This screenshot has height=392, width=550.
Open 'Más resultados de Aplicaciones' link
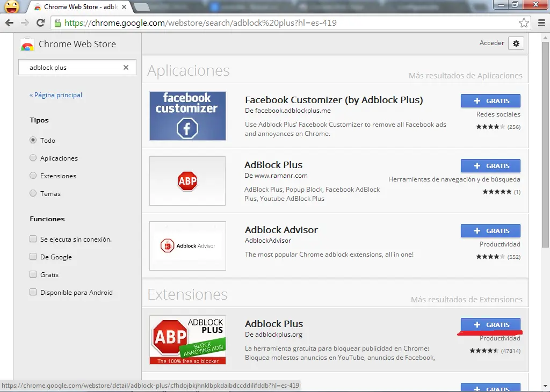pos(466,76)
